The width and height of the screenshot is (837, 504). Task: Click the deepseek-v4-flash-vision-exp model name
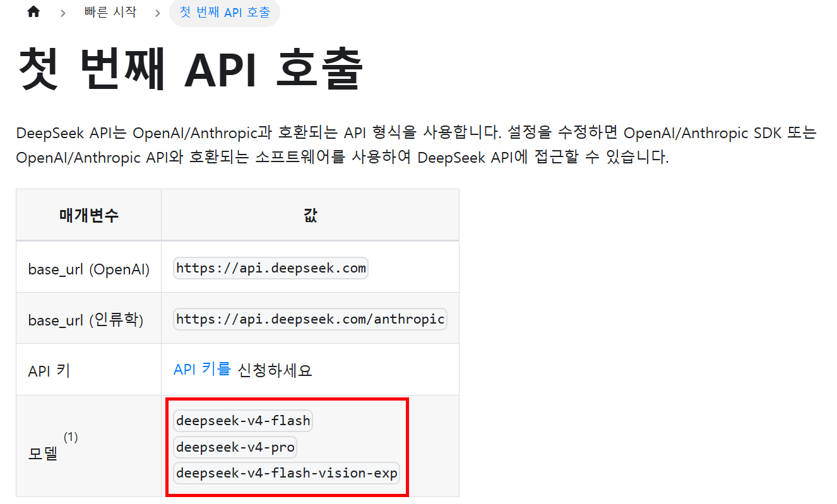click(287, 473)
